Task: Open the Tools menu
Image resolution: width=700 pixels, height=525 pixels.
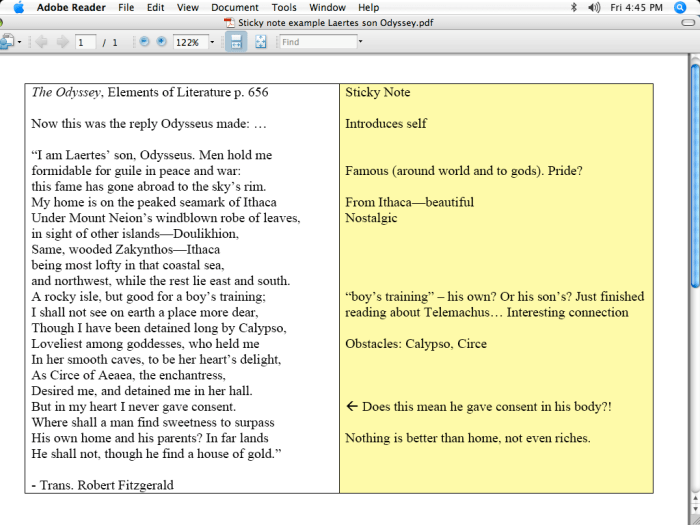Action: click(x=284, y=7)
